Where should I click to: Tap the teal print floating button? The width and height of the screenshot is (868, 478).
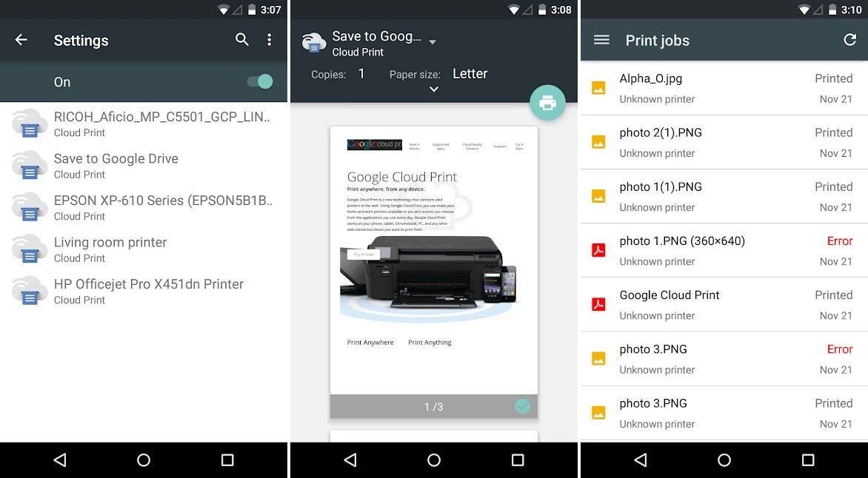click(547, 103)
